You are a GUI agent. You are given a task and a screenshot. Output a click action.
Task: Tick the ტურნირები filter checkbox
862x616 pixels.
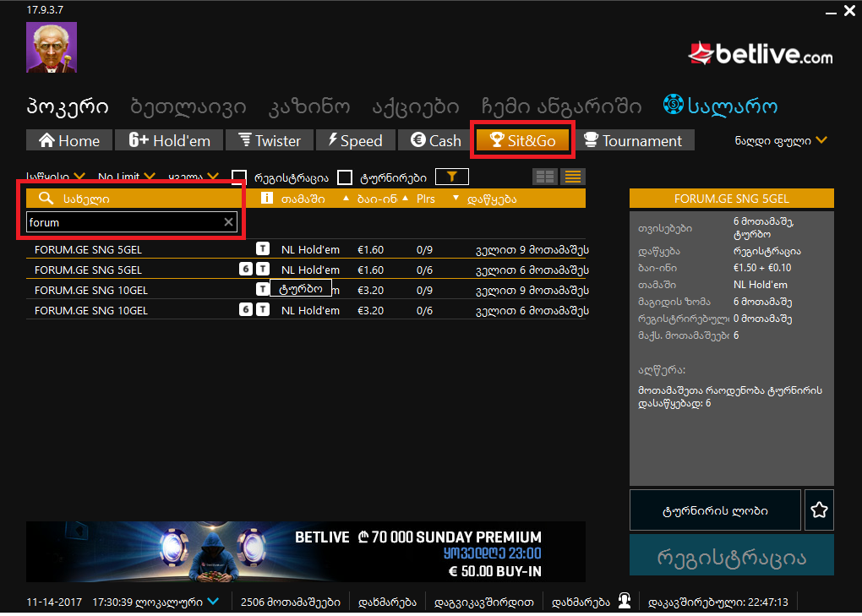345,177
